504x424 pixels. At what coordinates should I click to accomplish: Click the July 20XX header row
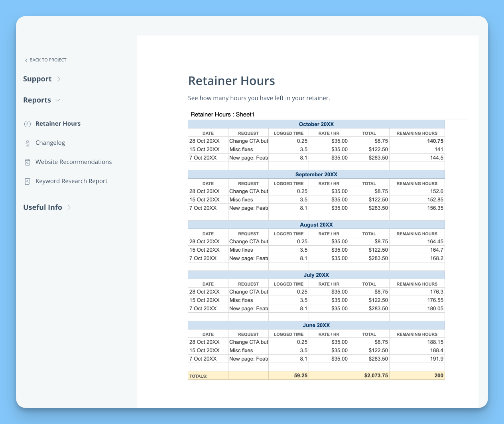tap(316, 275)
